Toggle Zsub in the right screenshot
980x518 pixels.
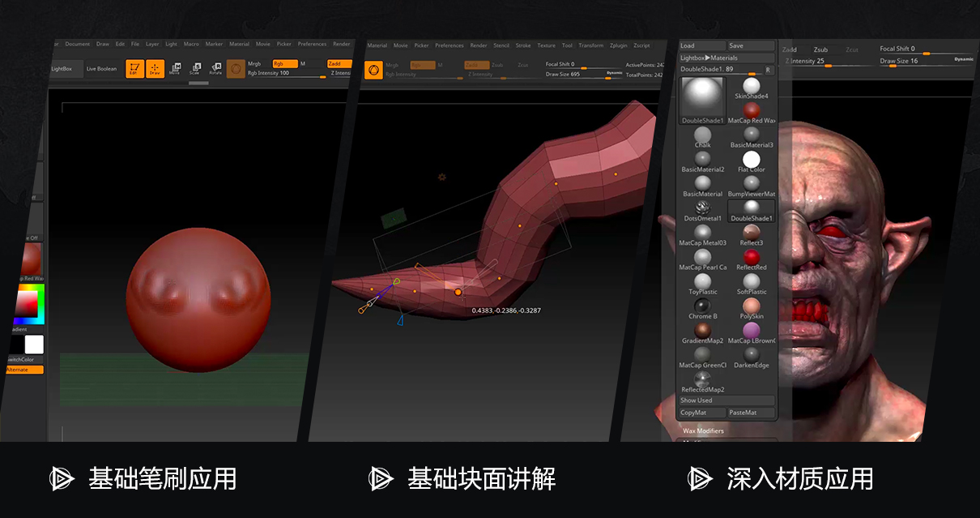pyautogui.click(x=821, y=49)
